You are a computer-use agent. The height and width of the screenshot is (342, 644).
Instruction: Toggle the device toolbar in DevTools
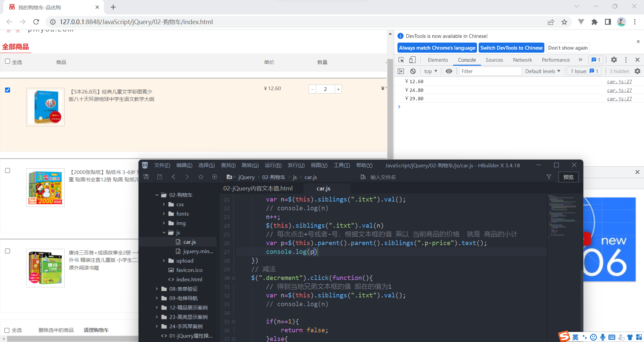[x=412, y=60]
